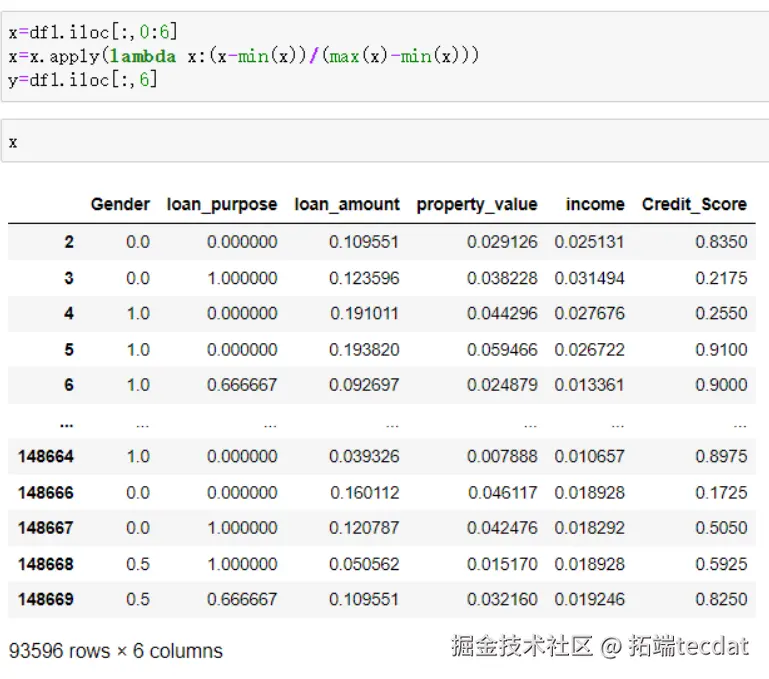Click row index 3
This screenshot has height=679, width=769.
click(x=69, y=278)
